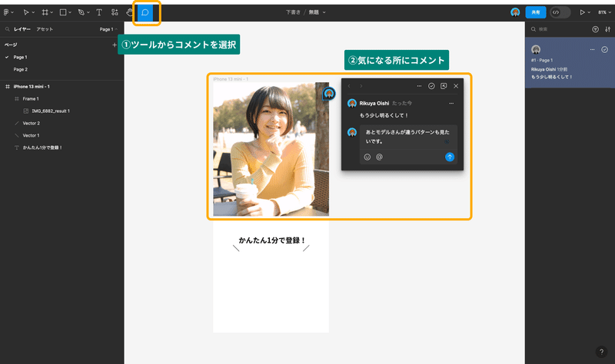Screen dimensions: 615x364
Task: Switch to アセット assets tab
Action: coord(45,29)
